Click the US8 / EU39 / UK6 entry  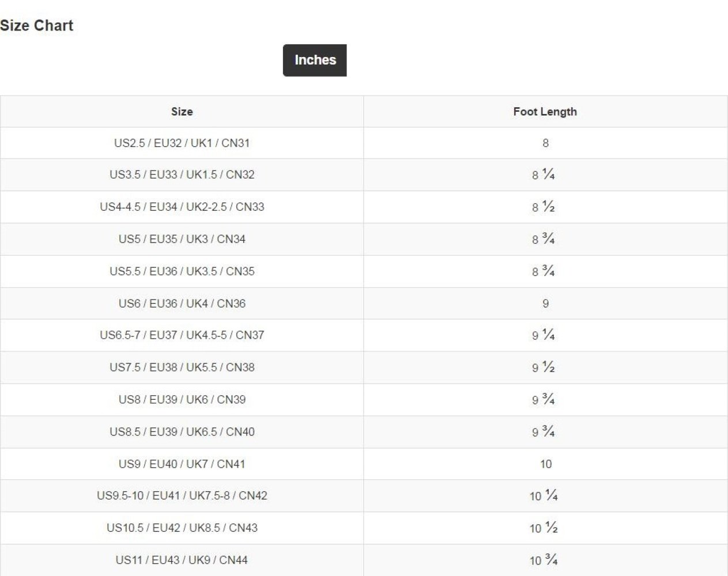coord(182,399)
